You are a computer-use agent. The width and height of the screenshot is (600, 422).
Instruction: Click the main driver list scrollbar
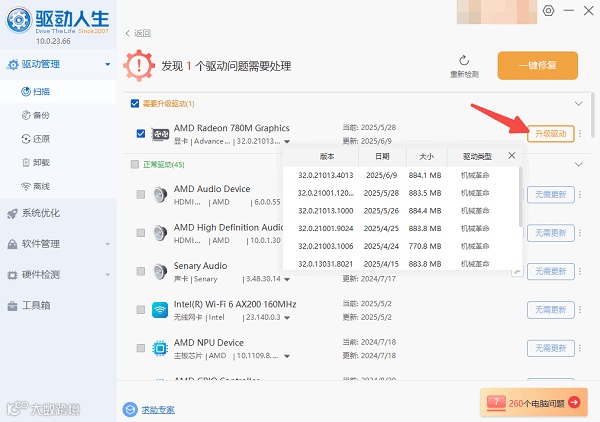click(x=593, y=115)
